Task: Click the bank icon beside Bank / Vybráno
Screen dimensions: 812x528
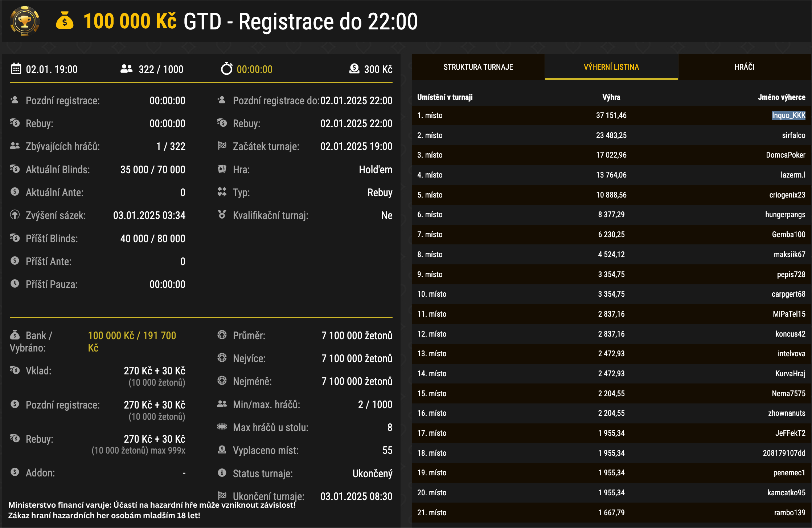Action: (15, 335)
